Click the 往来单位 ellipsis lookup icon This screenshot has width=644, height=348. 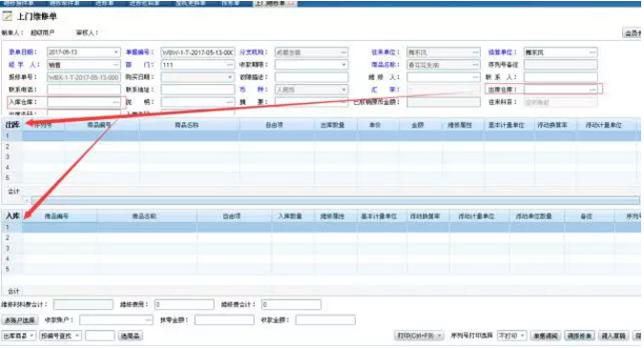click(475, 52)
